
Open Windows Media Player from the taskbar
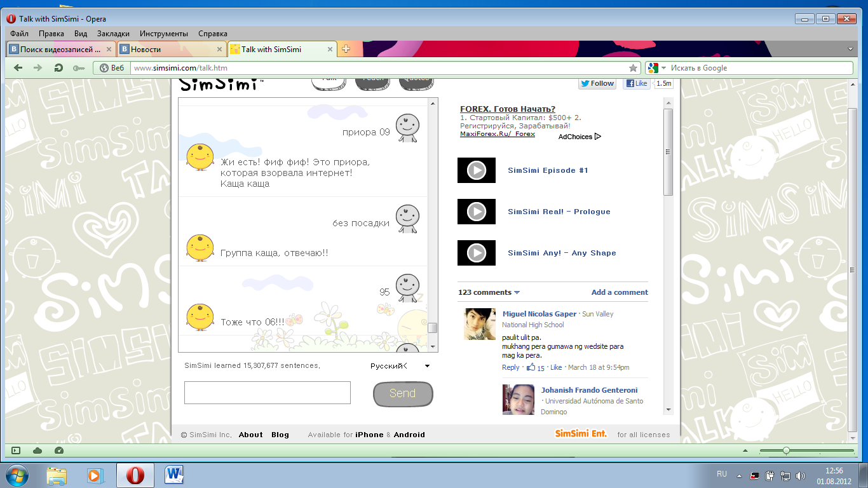point(94,475)
